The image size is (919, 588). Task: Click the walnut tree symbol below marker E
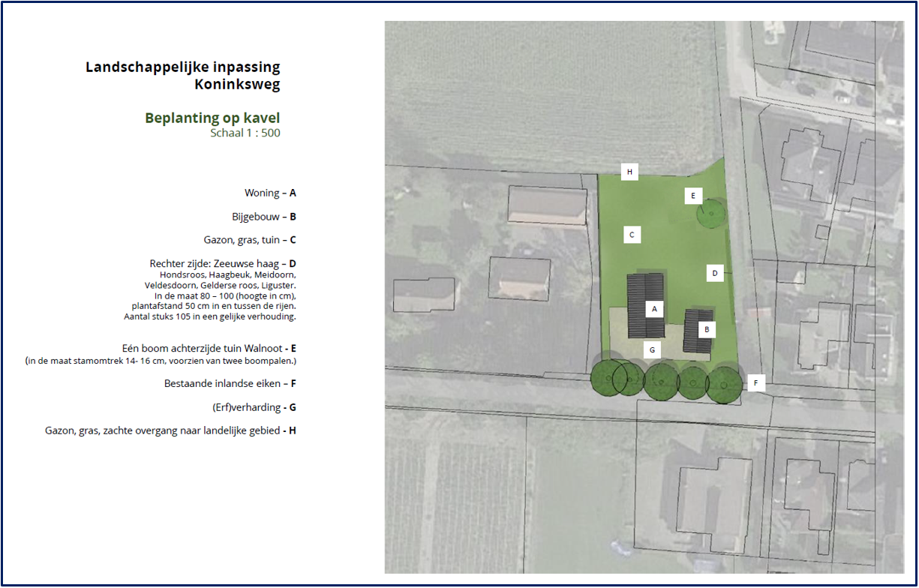coord(711,214)
